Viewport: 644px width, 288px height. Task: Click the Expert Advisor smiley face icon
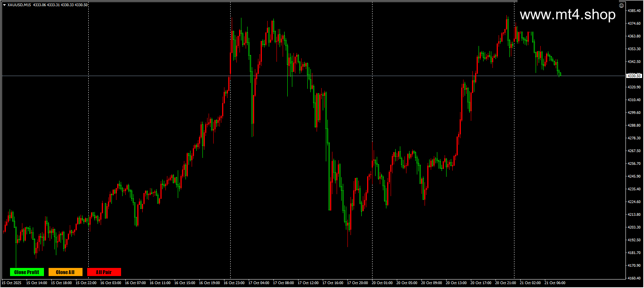tap(621, 5)
